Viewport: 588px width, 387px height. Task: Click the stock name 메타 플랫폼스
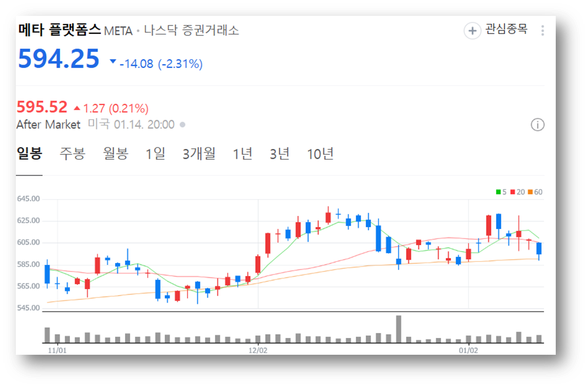[x=59, y=30]
